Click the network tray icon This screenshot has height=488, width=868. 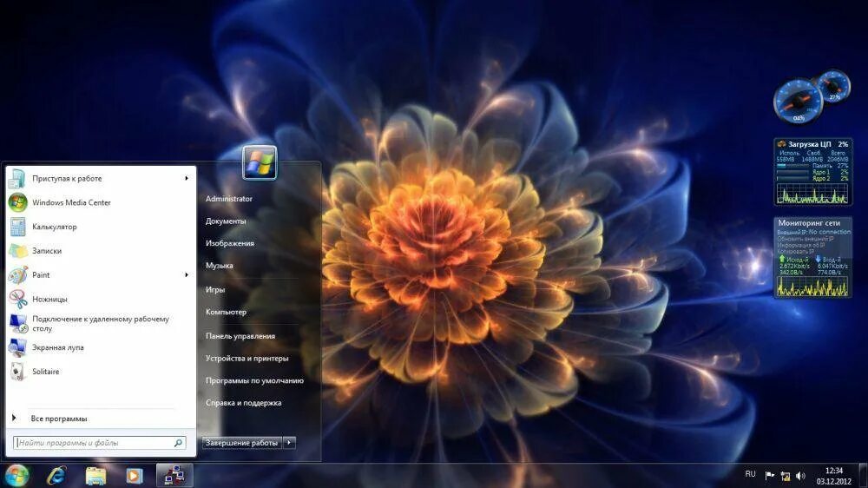(x=785, y=475)
